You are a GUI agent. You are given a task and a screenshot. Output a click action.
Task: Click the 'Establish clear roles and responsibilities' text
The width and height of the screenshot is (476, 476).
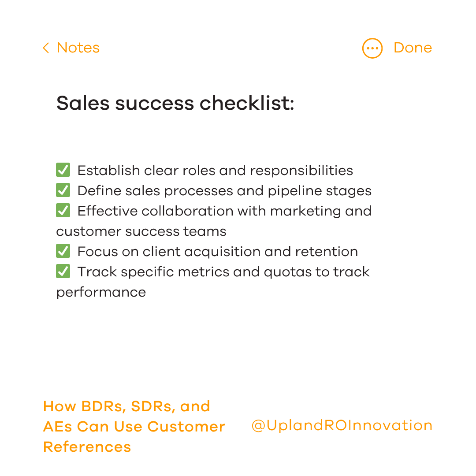tap(215, 171)
